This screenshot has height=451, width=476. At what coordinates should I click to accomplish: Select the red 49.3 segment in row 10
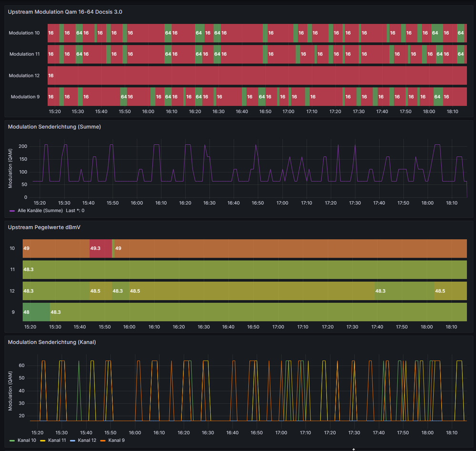click(101, 249)
